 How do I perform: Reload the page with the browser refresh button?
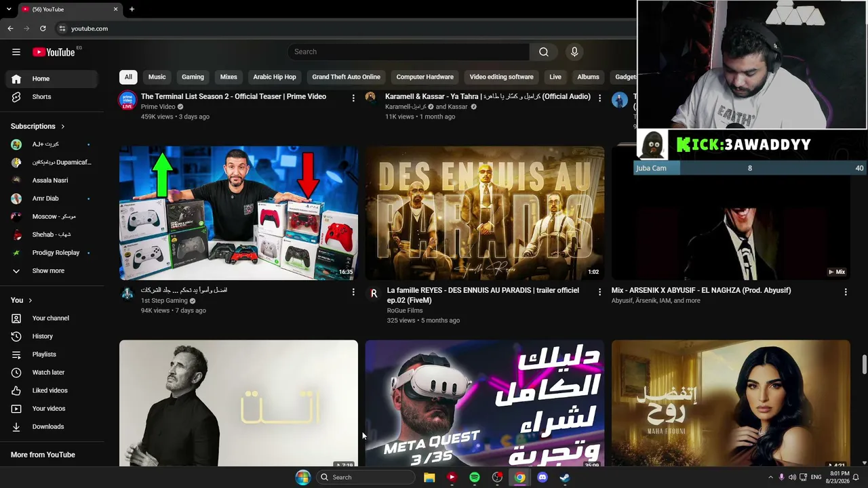(43, 28)
